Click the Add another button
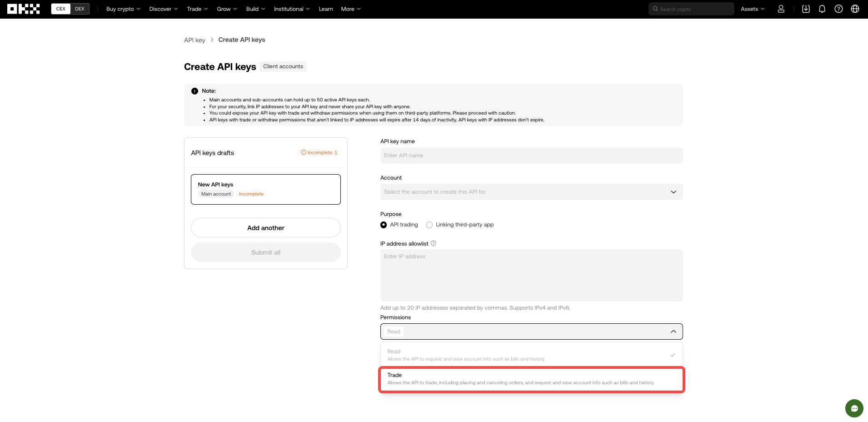Image resolution: width=868 pixels, height=422 pixels. (x=265, y=227)
